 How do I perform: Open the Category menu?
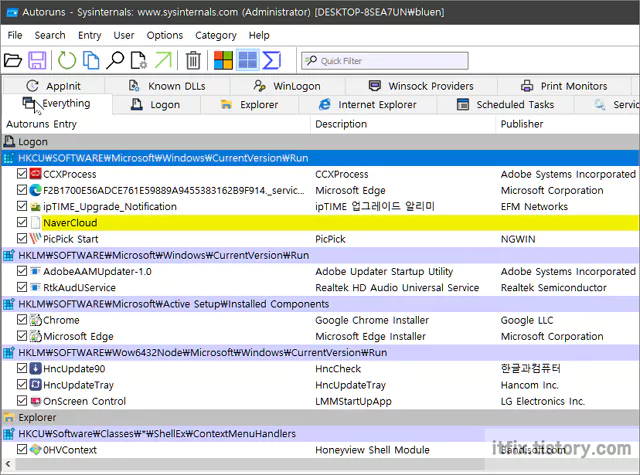click(x=216, y=36)
